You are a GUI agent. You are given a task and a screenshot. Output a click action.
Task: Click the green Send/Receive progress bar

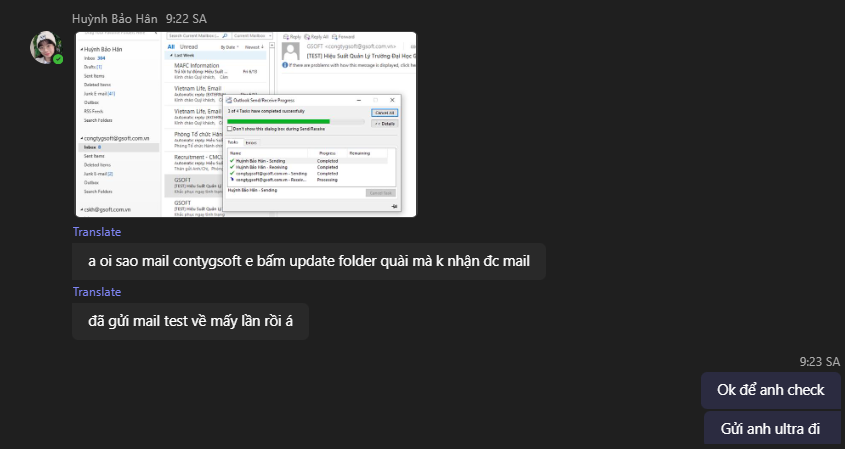280,121
